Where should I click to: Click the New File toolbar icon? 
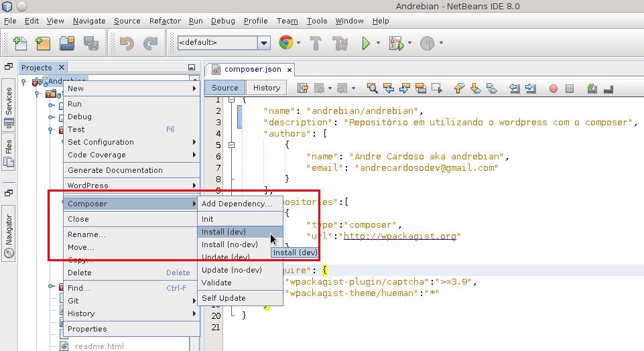click(x=20, y=43)
